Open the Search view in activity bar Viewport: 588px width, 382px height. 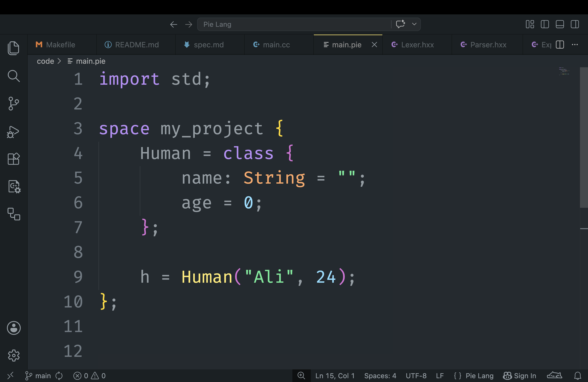pos(14,76)
